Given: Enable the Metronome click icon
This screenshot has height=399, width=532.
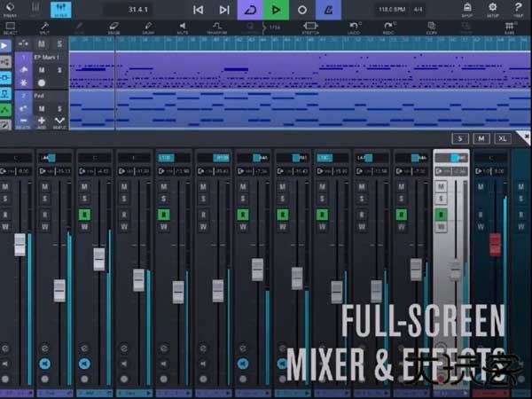Looking at the screenshot, I should 329,10.
